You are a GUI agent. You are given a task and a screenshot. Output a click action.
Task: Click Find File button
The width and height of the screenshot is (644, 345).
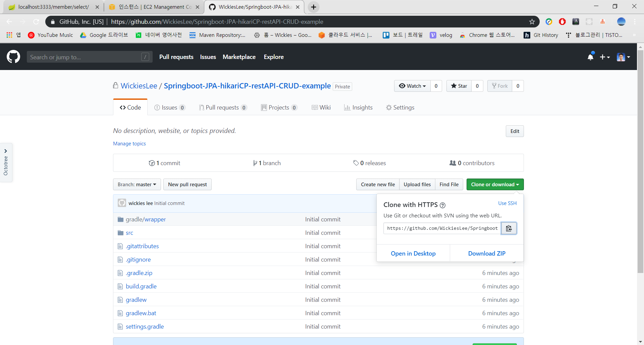[x=449, y=185]
